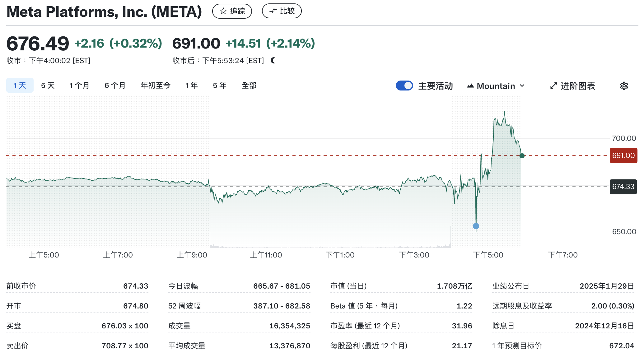Open the 进阶图表 advanced chart

pyautogui.click(x=572, y=86)
